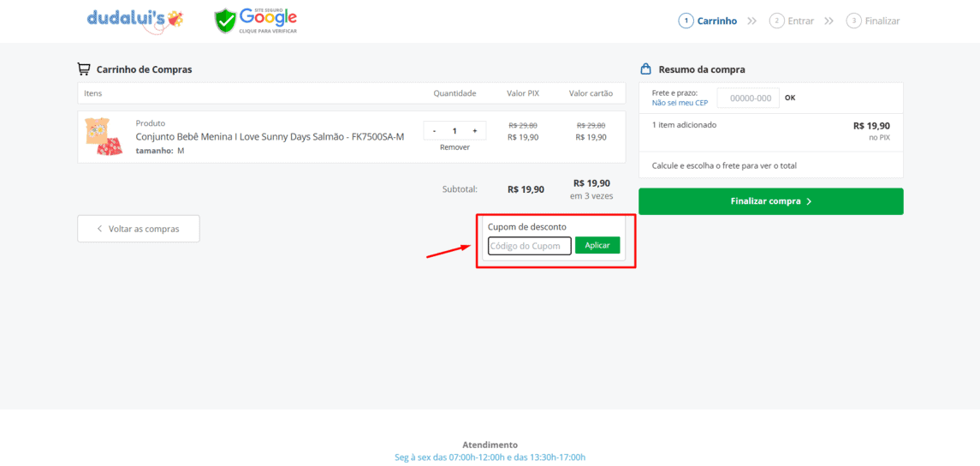Click the Atendimento hours text in footer

click(490, 457)
